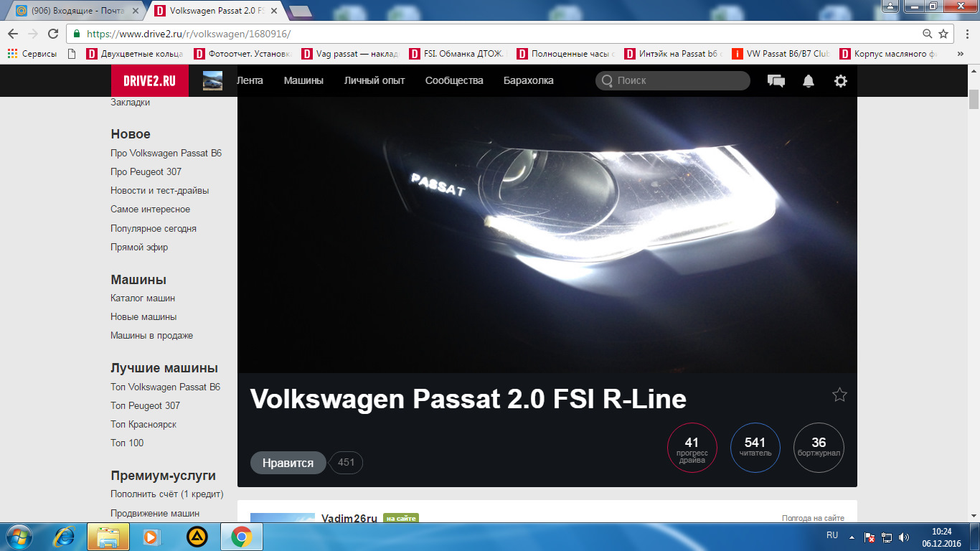Click volume speaker tray icon
Image resolution: width=980 pixels, height=551 pixels.
tap(903, 537)
